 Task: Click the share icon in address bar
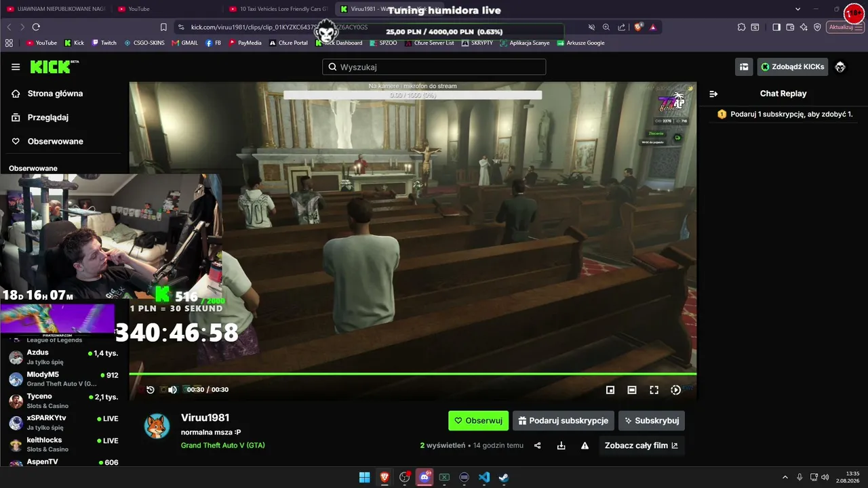click(x=622, y=27)
